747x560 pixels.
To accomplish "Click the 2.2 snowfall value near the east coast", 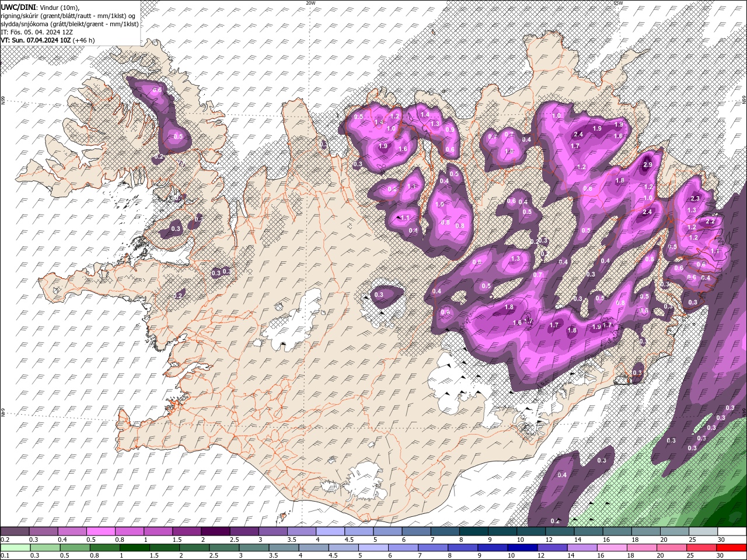I will pyautogui.click(x=710, y=222).
